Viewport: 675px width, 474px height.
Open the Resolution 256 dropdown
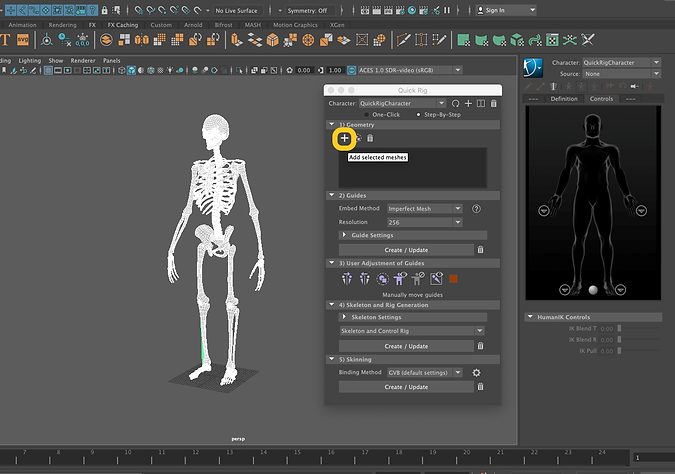coord(424,222)
